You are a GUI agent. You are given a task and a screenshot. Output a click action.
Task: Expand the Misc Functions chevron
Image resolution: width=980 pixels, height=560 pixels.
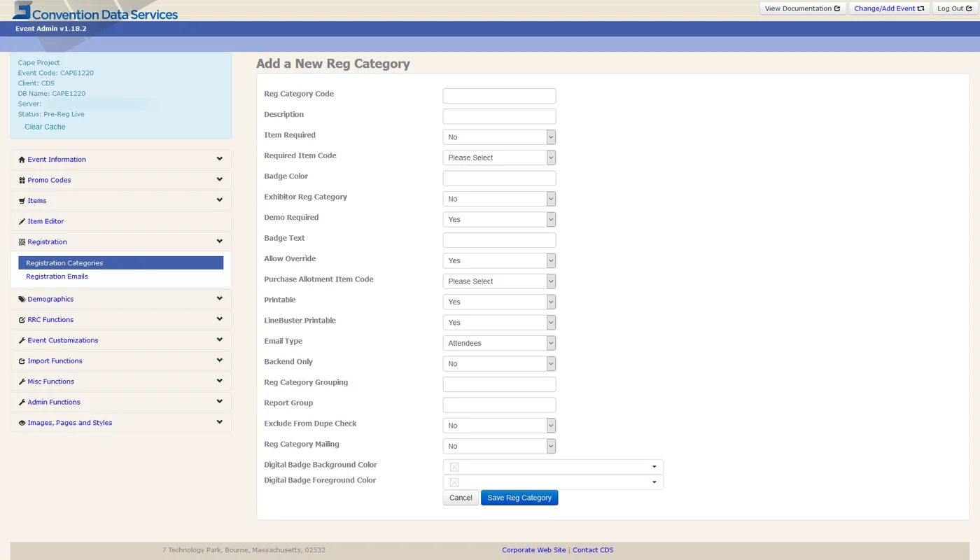point(220,381)
